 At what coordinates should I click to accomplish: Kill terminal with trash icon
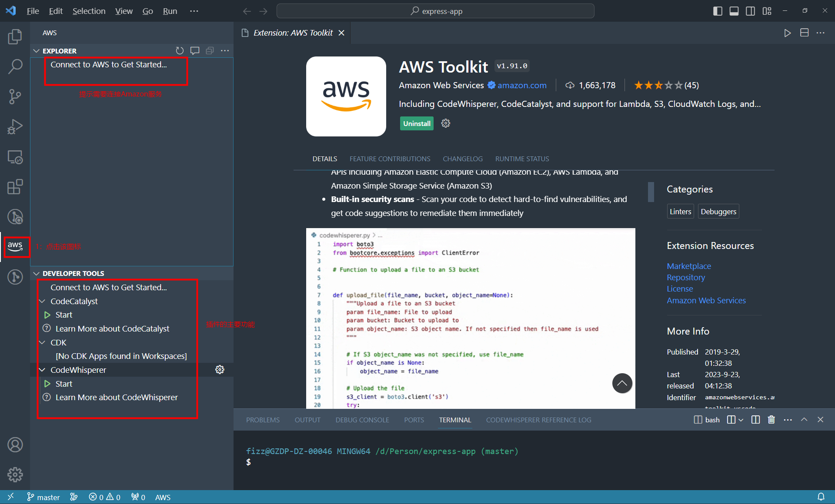click(x=772, y=420)
